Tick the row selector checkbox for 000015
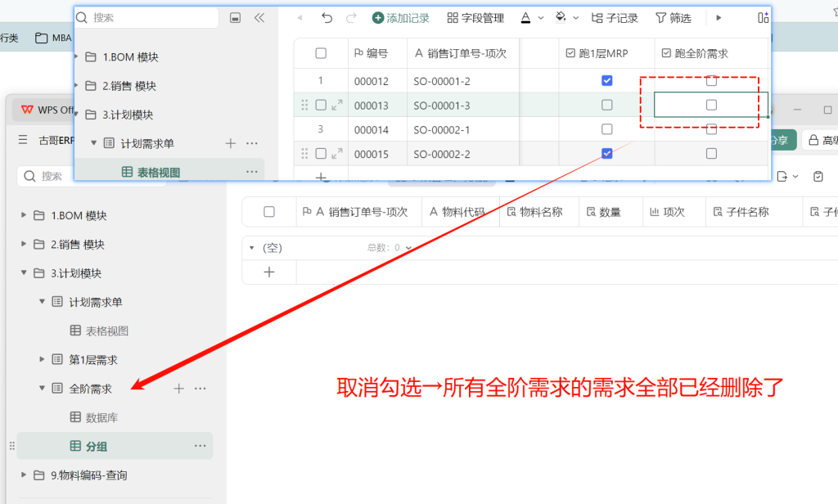This screenshot has width=838, height=504. pos(321,154)
